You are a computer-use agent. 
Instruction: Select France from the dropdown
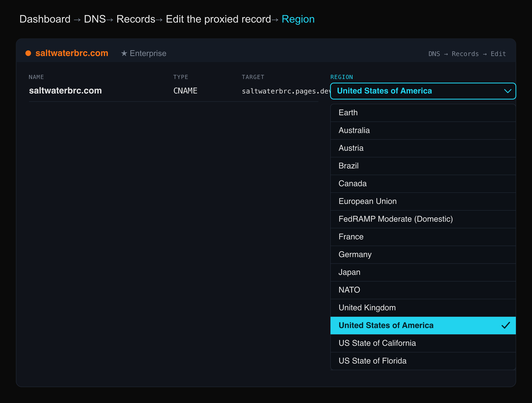coord(423,237)
